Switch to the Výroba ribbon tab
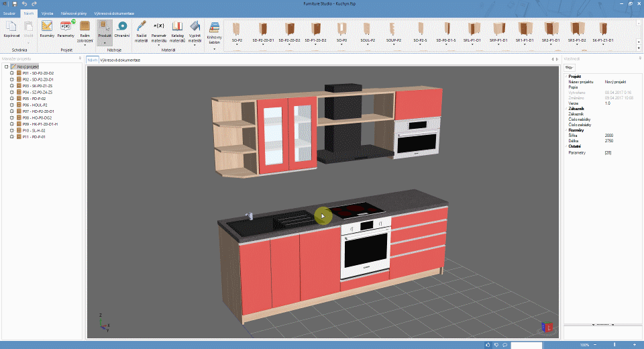The height and width of the screenshot is (349, 644). (48, 13)
